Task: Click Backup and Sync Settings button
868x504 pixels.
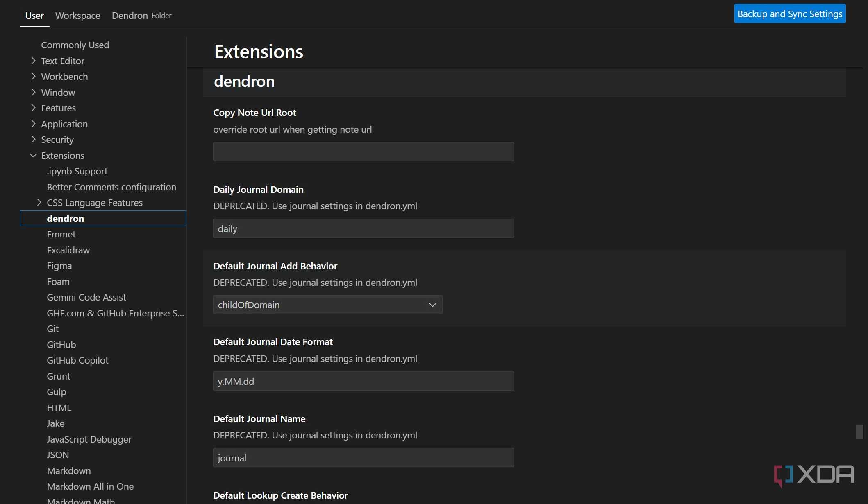Action: [x=790, y=14]
